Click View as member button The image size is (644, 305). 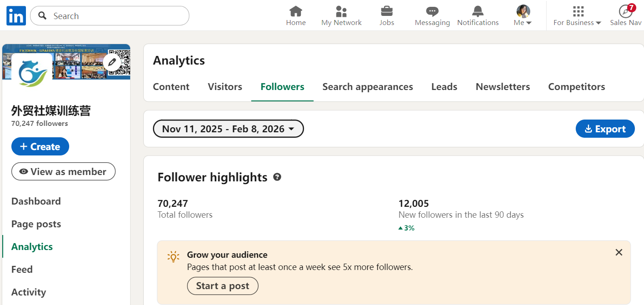click(x=63, y=172)
